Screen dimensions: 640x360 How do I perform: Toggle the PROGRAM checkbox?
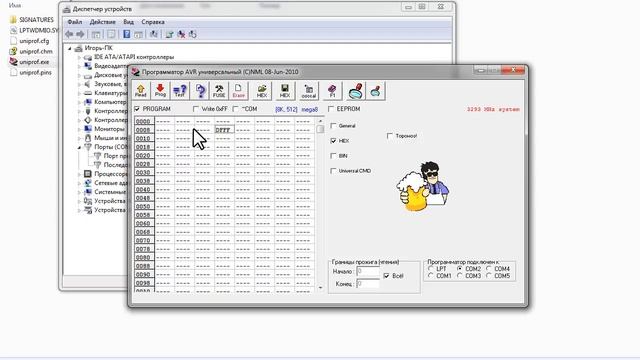[137, 109]
